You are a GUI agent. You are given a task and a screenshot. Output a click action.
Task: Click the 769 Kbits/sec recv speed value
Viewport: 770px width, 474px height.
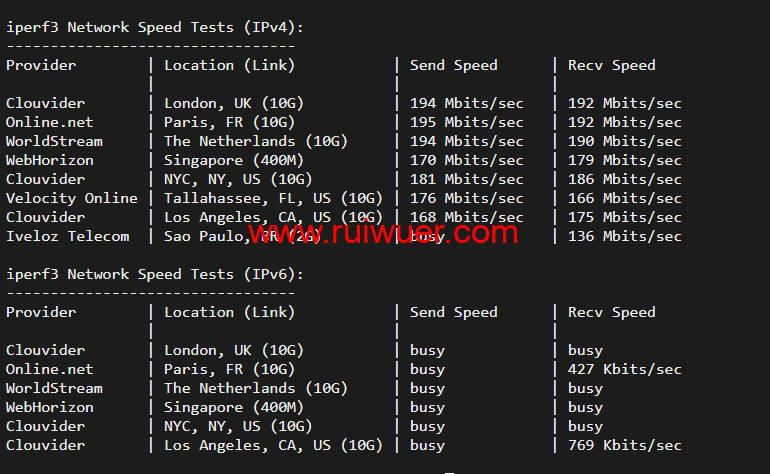click(625, 445)
